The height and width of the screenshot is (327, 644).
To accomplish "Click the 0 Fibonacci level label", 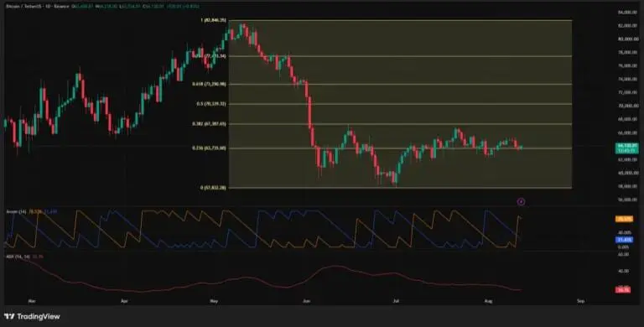I will (213, 188).
